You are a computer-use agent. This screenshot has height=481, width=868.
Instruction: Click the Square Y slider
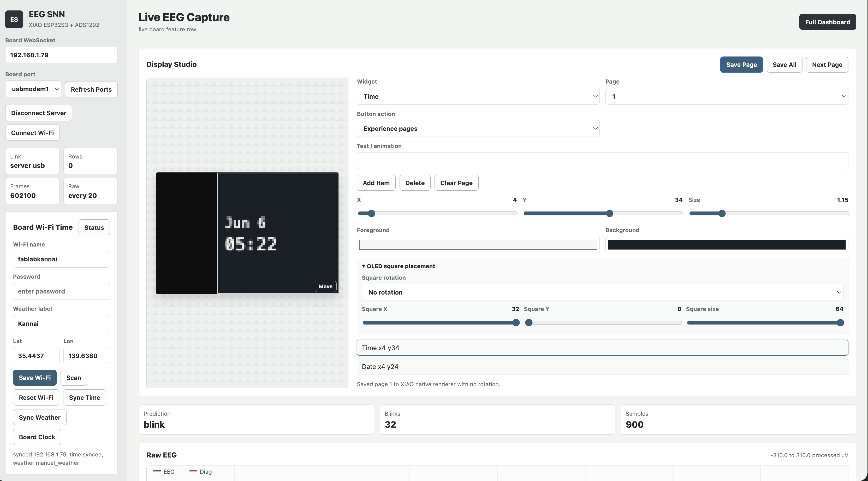tap(603, 322)
